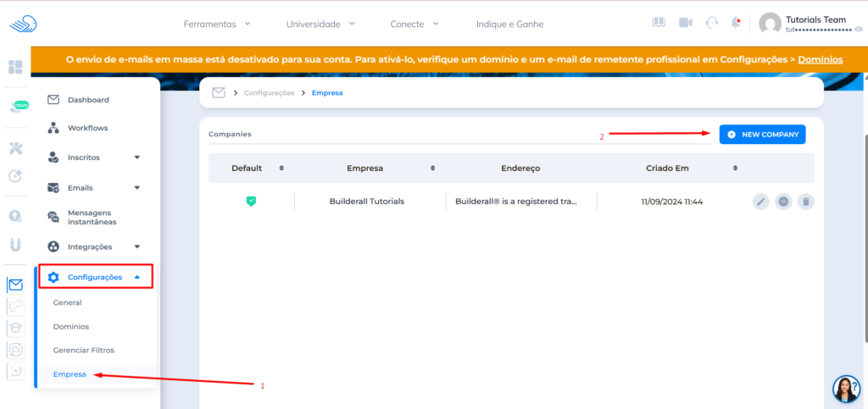
Task: Click the round minus icon in company row
Action: click(x=783, y=202)
